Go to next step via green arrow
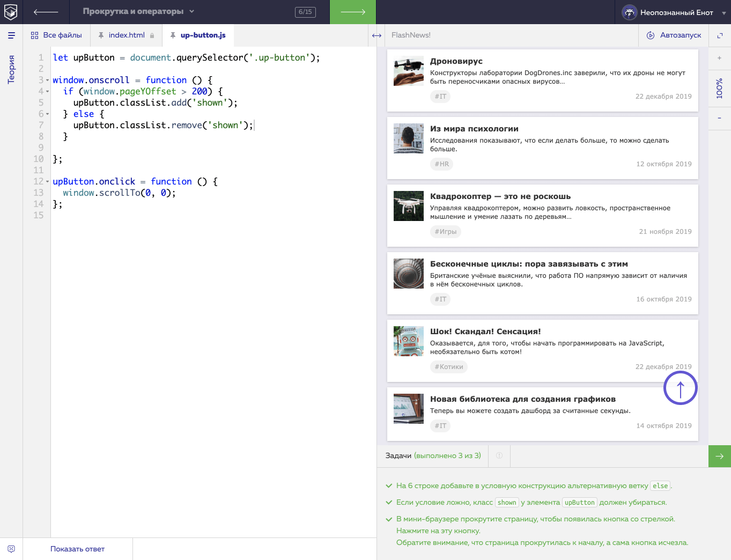 [x=352, y=12]
